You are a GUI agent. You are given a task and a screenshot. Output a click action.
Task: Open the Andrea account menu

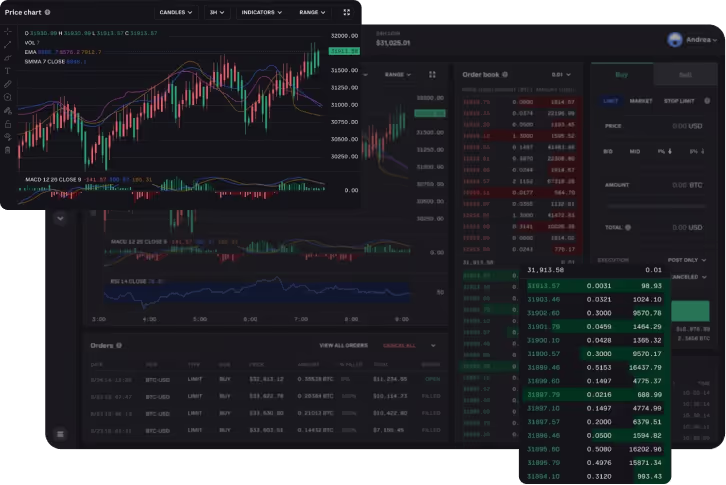coord(694,40)
